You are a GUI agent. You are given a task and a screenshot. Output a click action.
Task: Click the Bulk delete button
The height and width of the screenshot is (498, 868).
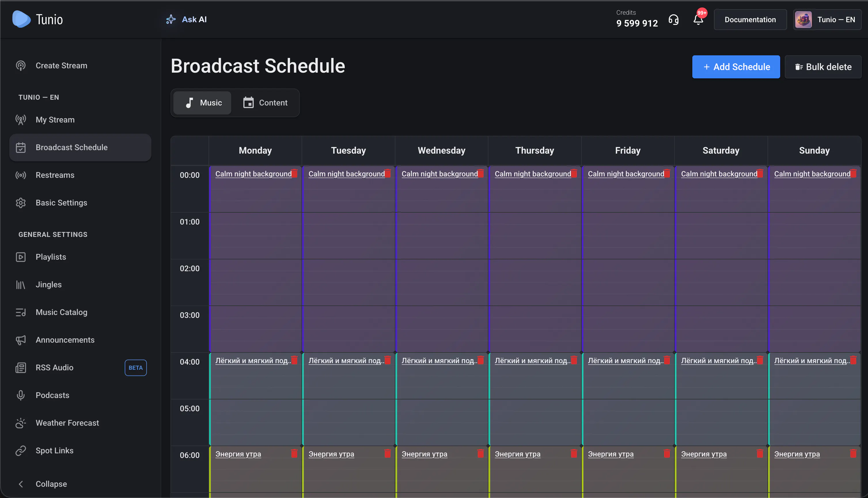822,67
